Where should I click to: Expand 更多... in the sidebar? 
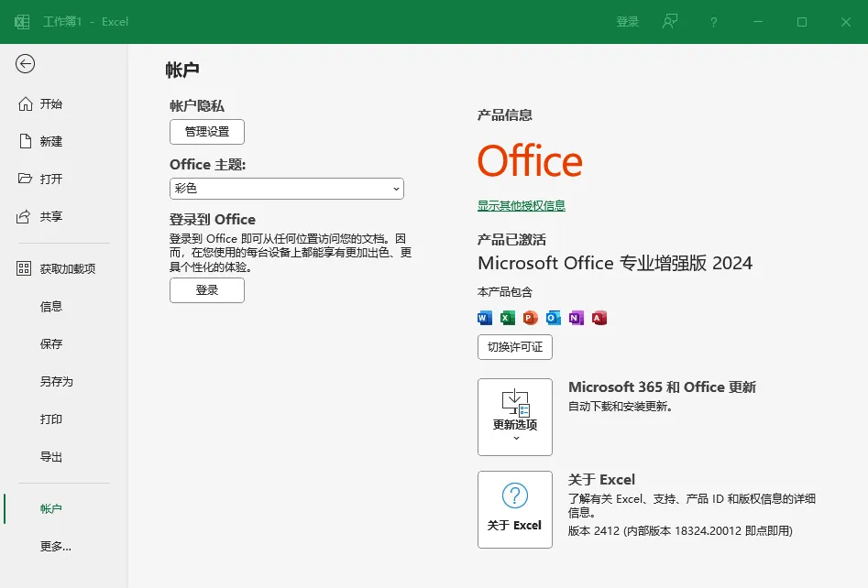tap(55, 547)
